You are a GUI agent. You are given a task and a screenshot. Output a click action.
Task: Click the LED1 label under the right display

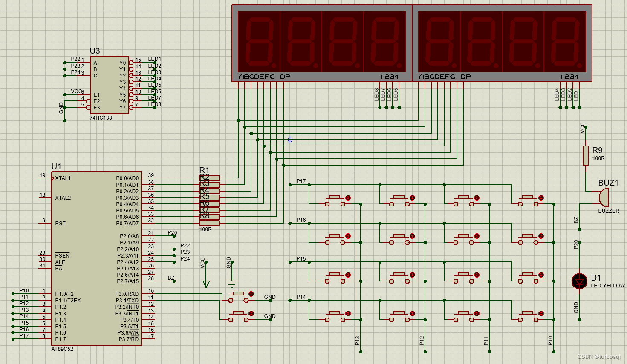pyautogui.click(x=576, y=95)
